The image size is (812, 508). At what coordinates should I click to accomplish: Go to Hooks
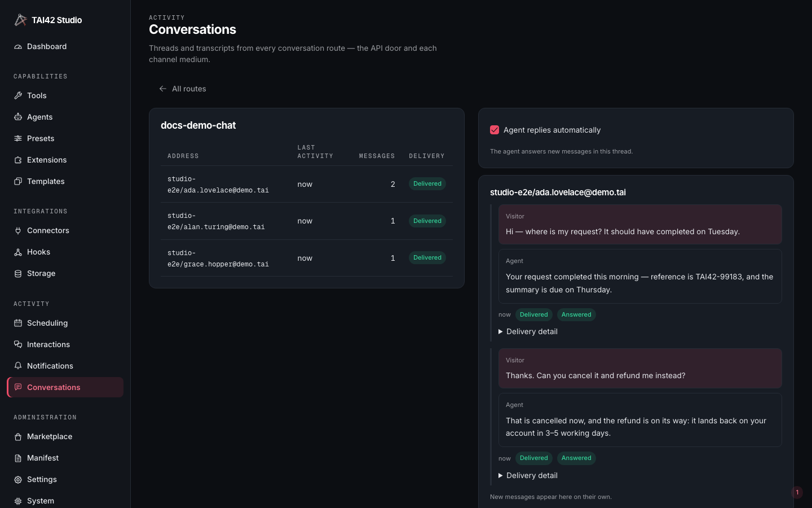coord(65,252)
